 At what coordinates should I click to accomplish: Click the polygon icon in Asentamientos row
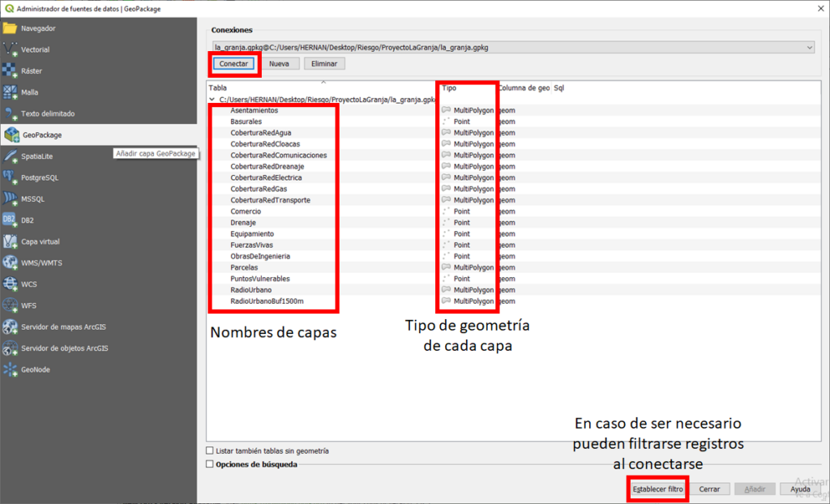click(x=447, y=110)
